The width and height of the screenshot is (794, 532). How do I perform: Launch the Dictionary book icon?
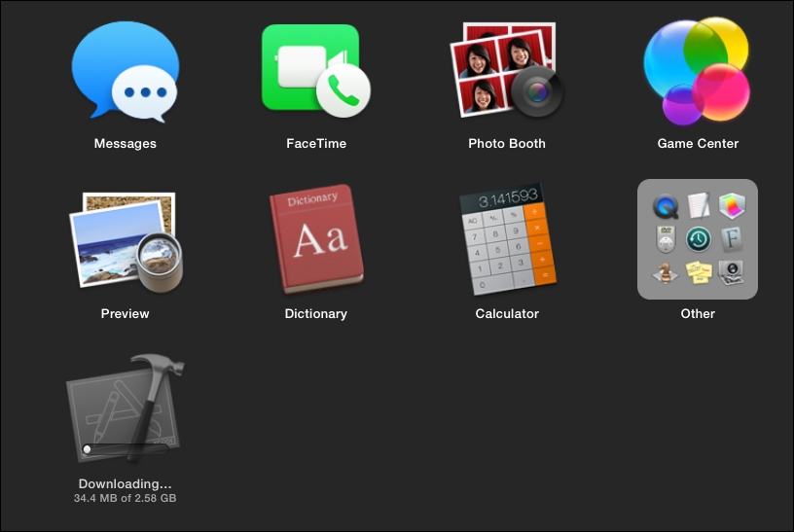pyautogui.click(x=316, y=239)
